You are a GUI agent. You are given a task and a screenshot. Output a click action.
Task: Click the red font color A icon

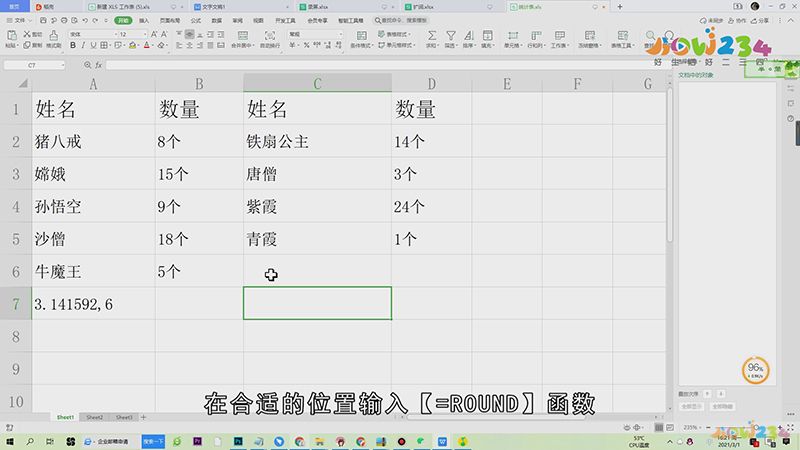[x=147, y=45]
